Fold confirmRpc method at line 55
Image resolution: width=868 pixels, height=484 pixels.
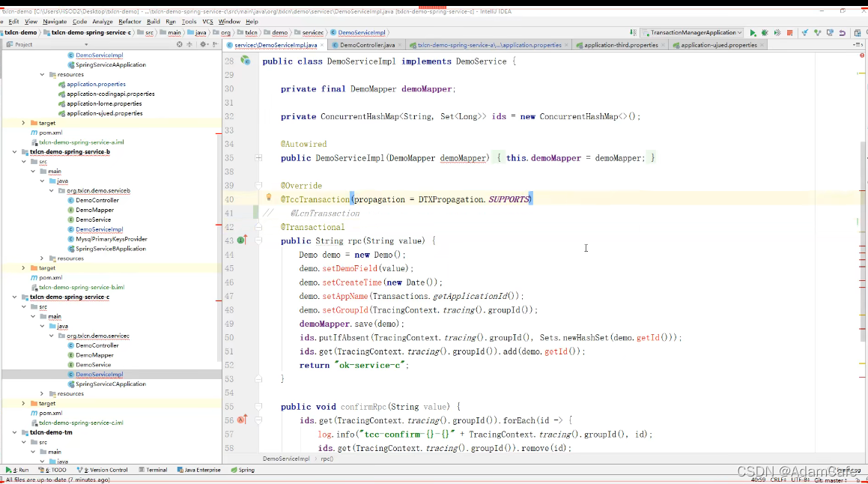258,407
